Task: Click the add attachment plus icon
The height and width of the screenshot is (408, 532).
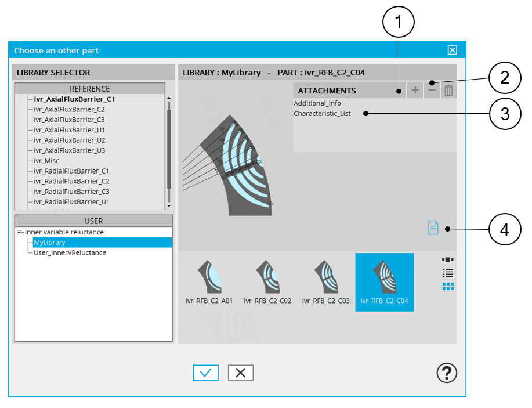Action: 415,91
